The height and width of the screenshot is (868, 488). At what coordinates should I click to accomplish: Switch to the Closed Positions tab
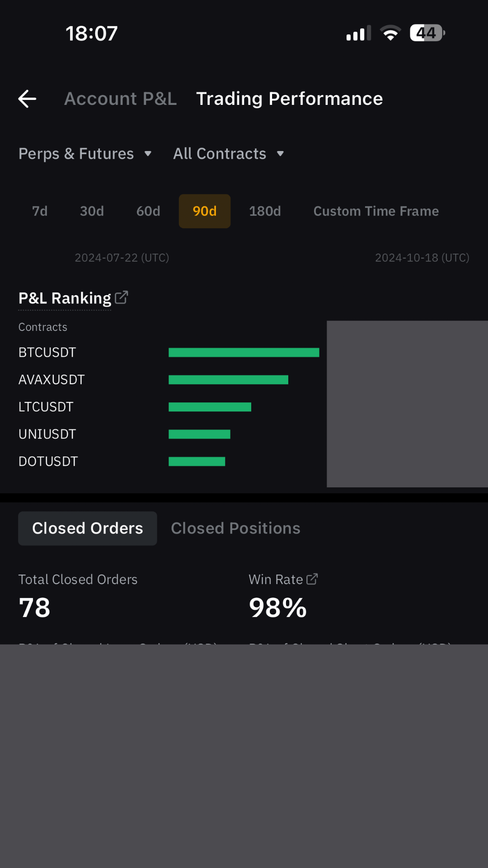tap(235, 528)
